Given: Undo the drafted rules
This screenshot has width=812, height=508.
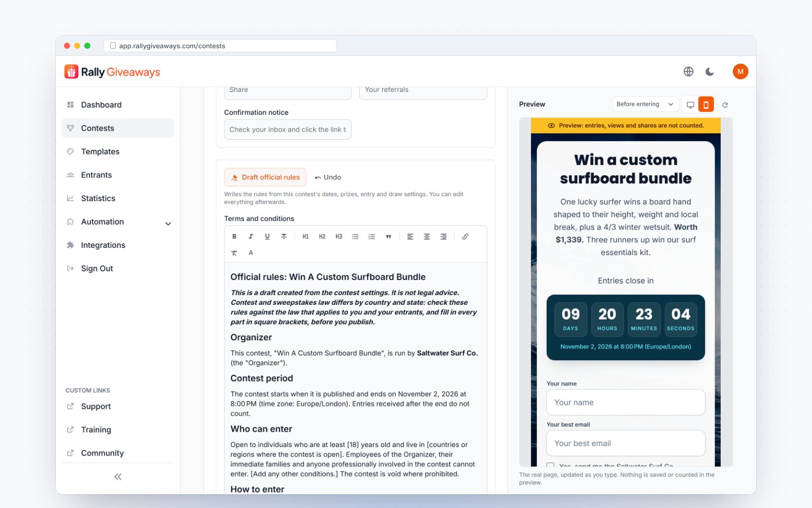Looking at the screenshot, I should pos(328,177).
